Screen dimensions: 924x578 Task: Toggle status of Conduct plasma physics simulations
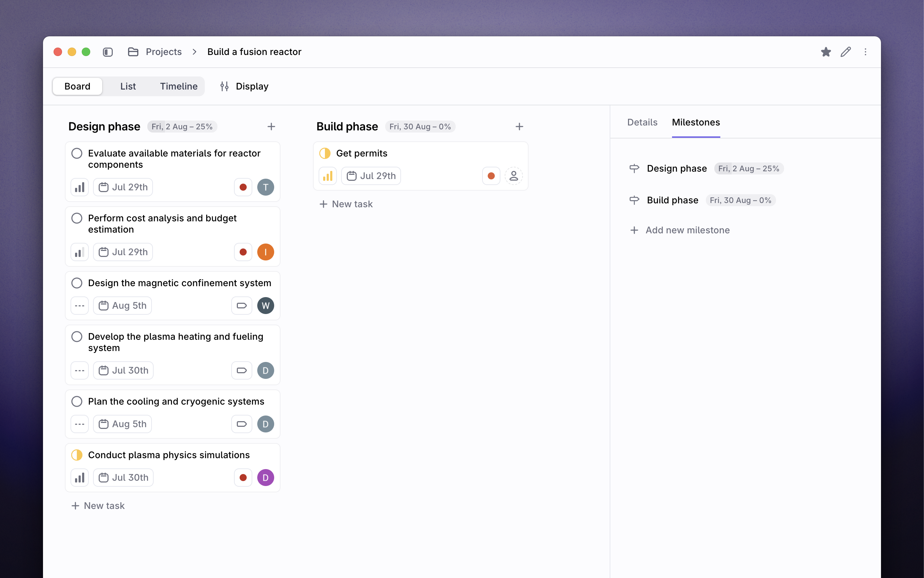pyautogui.click(x=77, y=455)
